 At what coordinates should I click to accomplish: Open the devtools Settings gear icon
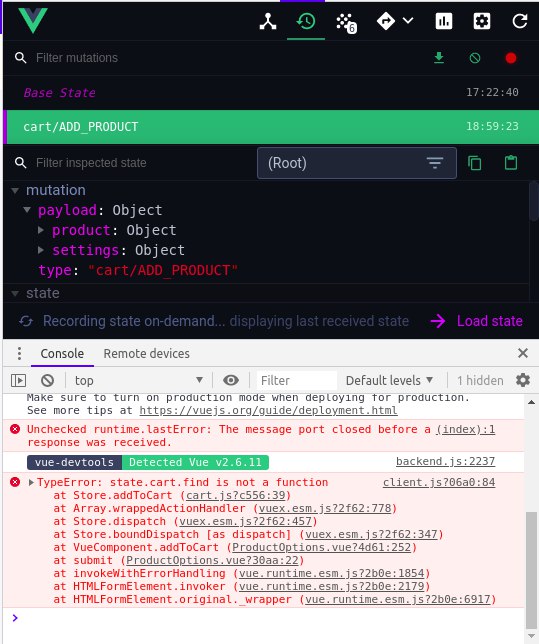[482, 21]
